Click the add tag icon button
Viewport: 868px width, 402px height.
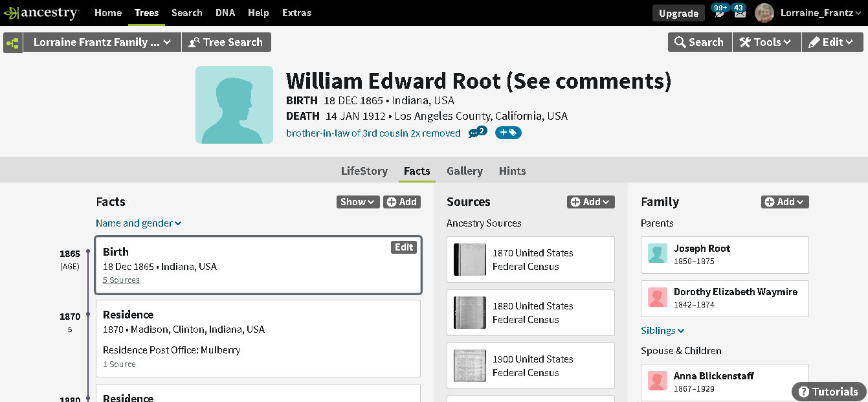pyautogui.click(x=508, y=133)
